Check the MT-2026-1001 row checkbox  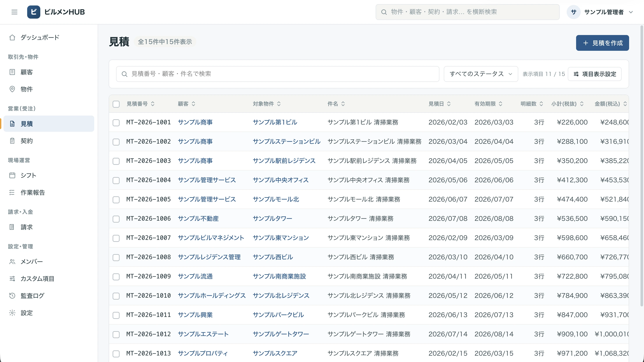[x=116, y=123]
